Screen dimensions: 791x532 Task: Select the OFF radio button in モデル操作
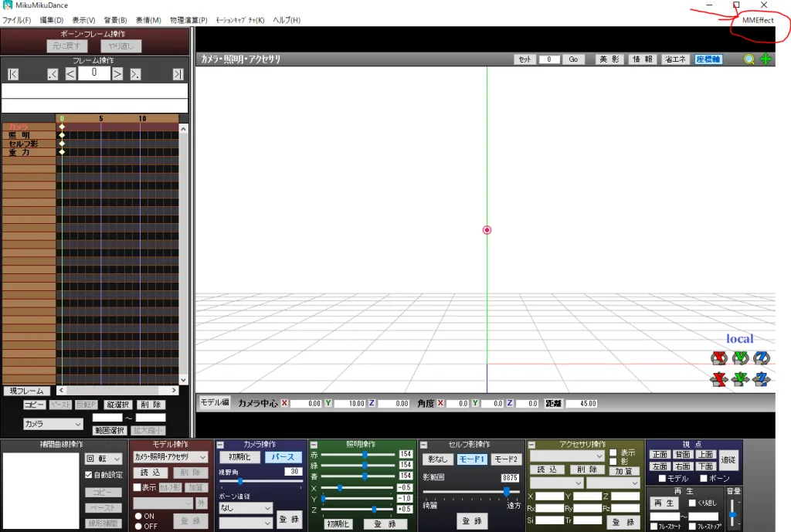point(139,526)
